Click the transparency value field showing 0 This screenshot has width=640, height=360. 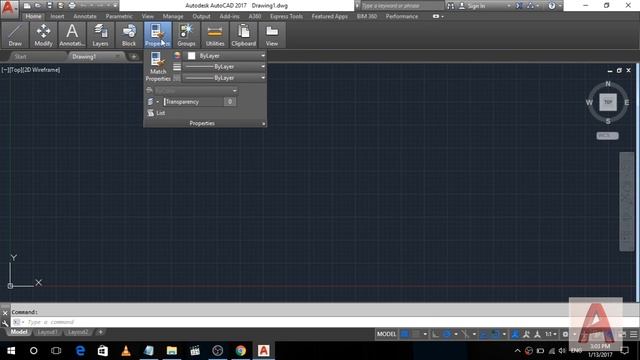tap(230, 102)
